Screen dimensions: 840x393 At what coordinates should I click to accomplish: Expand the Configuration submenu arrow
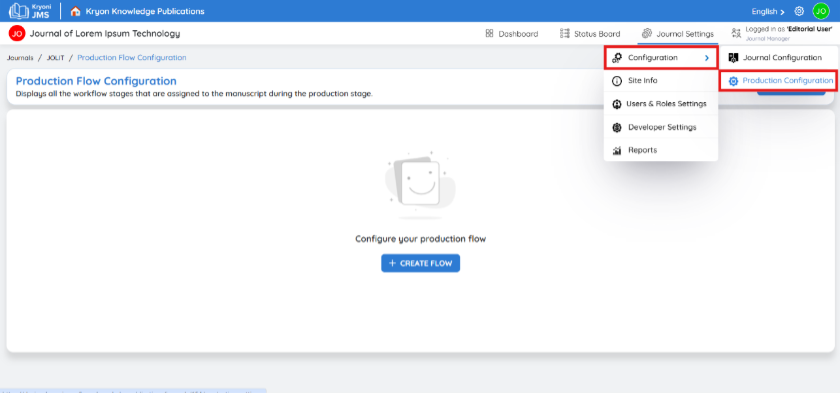[707, 58]
